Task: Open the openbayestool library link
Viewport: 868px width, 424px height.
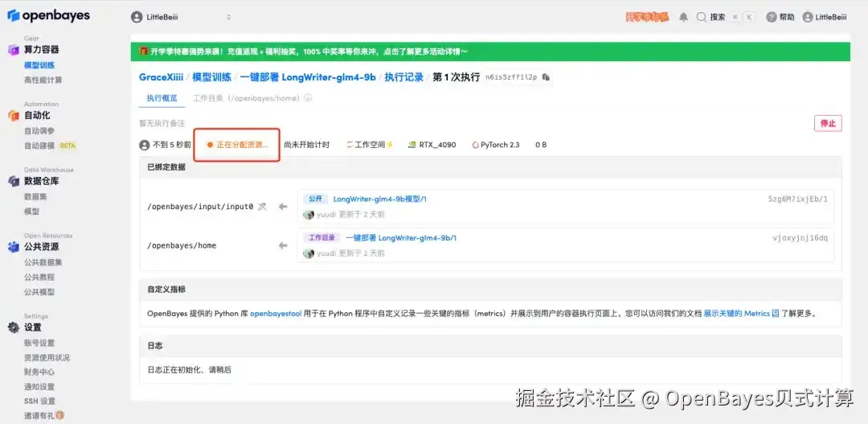Action: point(276,313)
